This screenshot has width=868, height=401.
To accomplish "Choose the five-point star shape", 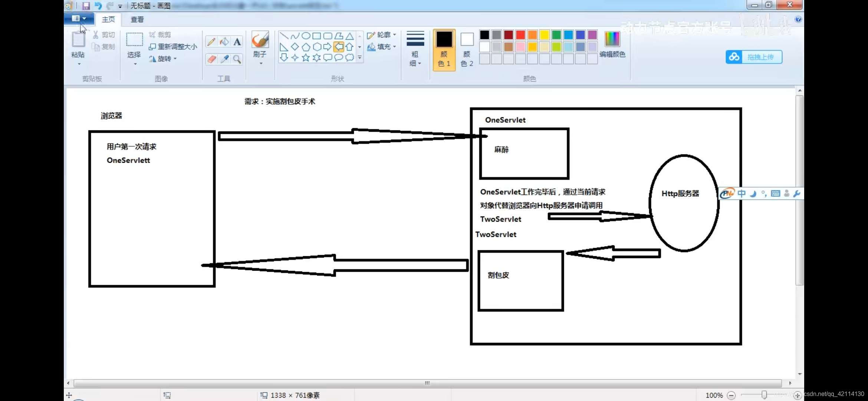I will [306, 58].
